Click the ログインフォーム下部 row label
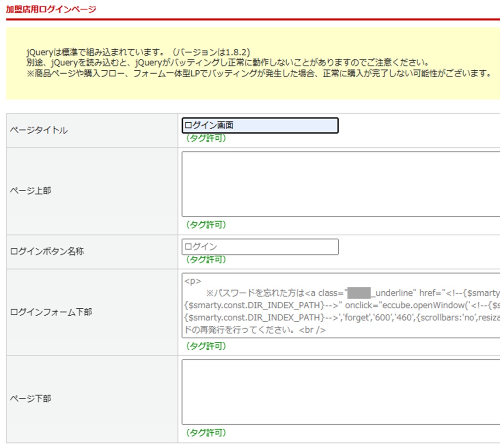Screen dimensions: 500x448 51,312
